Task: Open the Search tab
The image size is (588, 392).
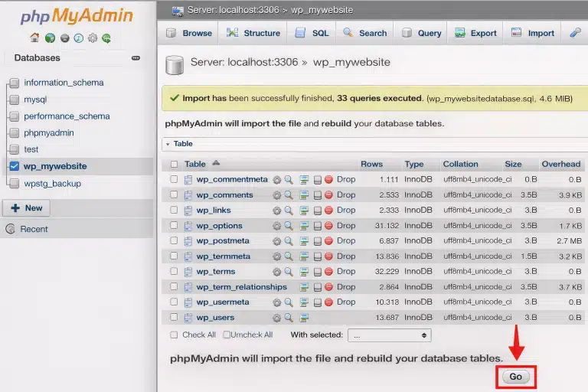Action: pos(365,33)
